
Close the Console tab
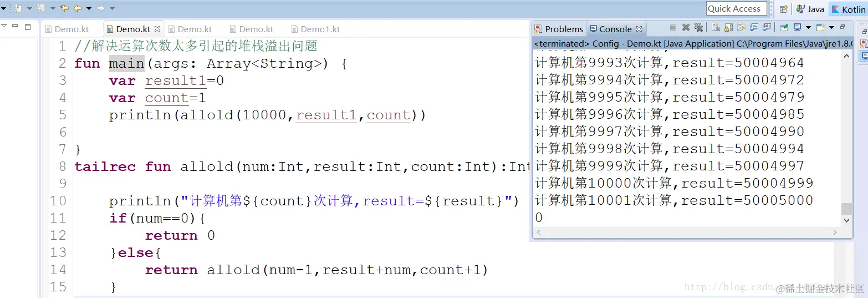[x=639, y=29]
